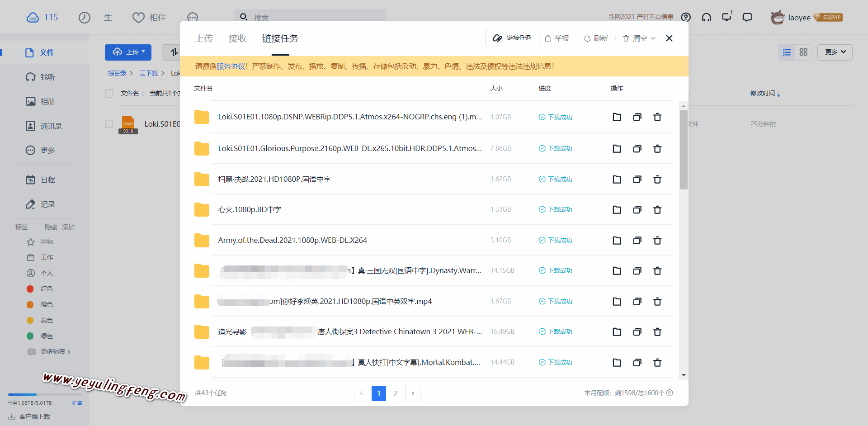The image size is (868, 426).
Task: Click the search box in the top bar
Action: [310, 17]
